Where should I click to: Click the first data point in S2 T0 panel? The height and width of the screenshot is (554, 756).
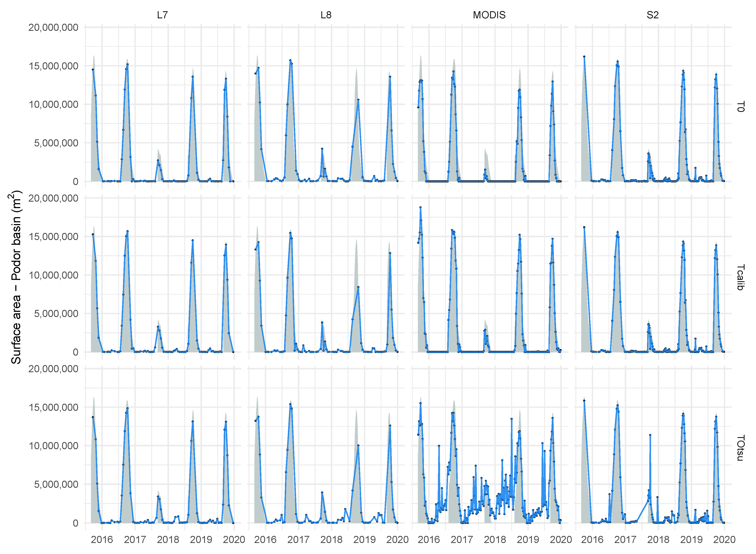tap(584, 57)
